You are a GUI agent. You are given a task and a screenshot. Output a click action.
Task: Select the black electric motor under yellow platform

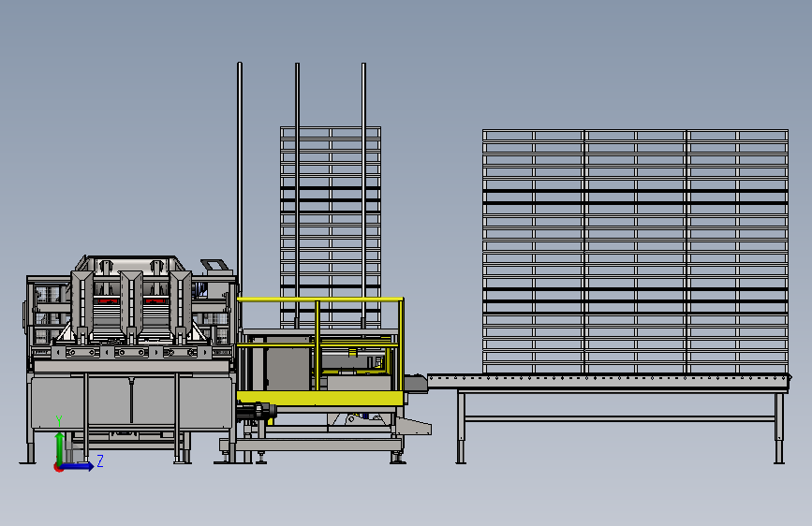(257, 411)
